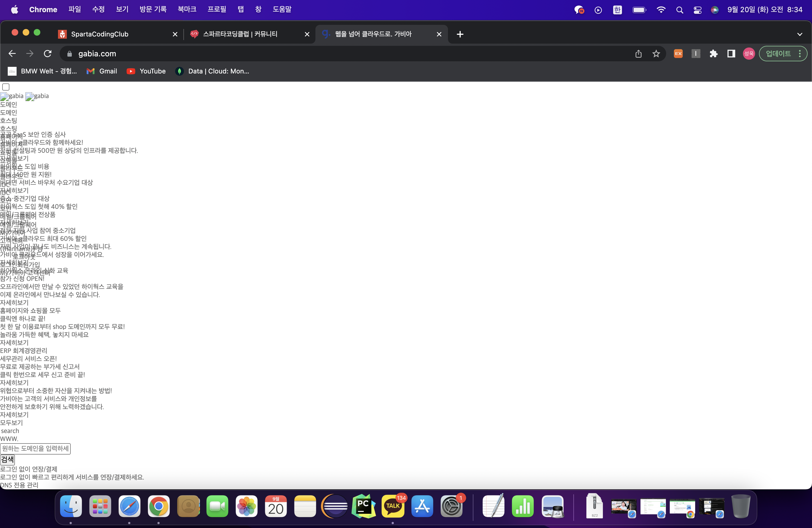Open the orange EX extension
Screen dimensions: 812x528
pyautogui.click(x=678, y=54)
